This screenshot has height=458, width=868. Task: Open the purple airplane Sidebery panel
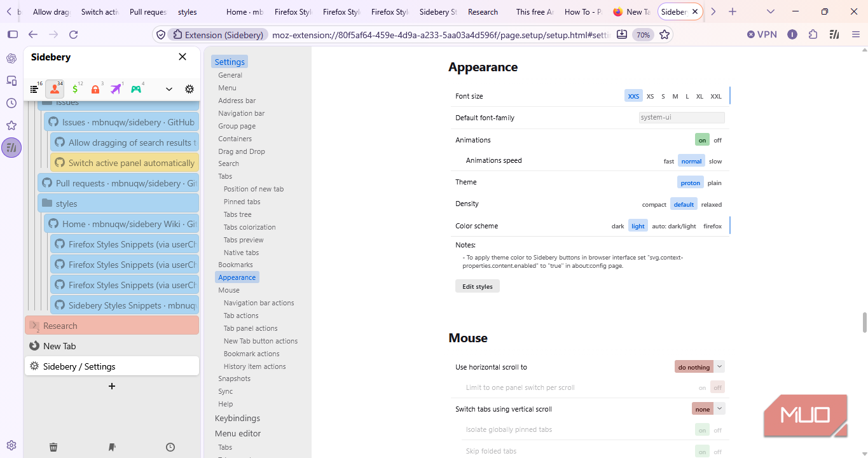pyautogui.click(x=116, y=90)
